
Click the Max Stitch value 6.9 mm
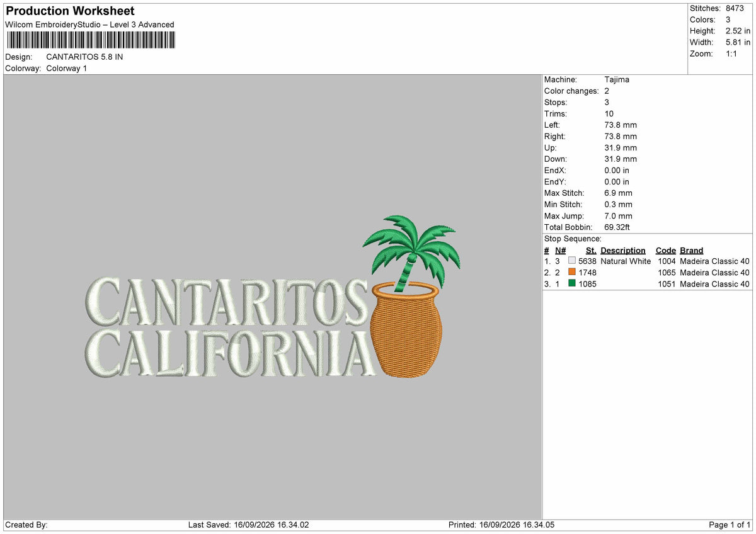click(618, 193)
